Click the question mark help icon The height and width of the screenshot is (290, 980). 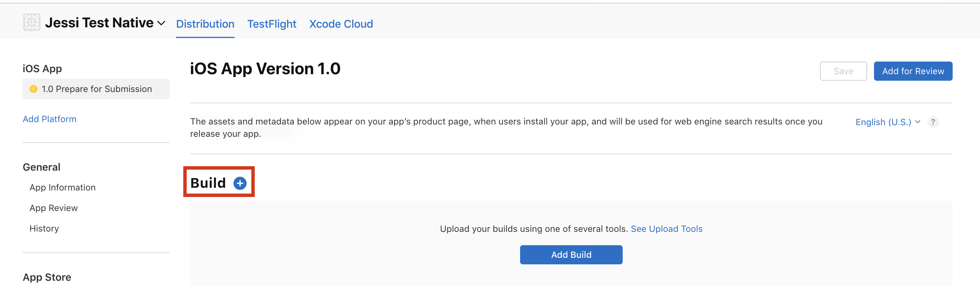coord(933,122)
